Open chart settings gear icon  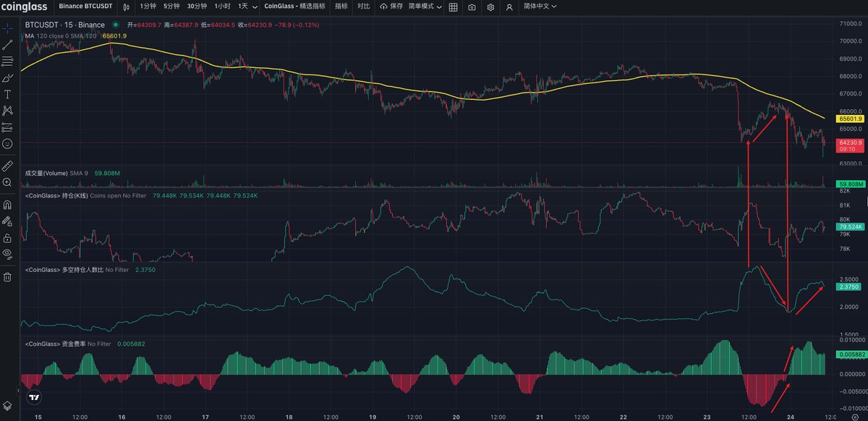(490, 7)
